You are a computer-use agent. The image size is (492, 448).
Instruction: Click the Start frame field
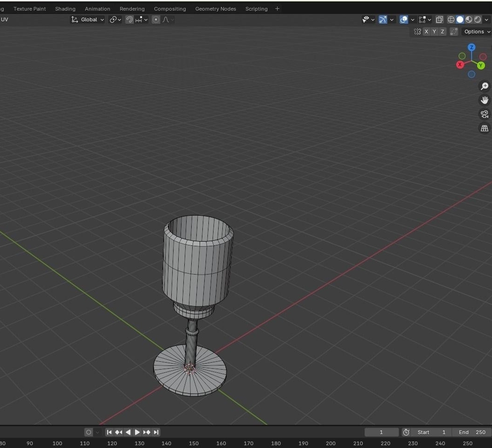point(432,432)
